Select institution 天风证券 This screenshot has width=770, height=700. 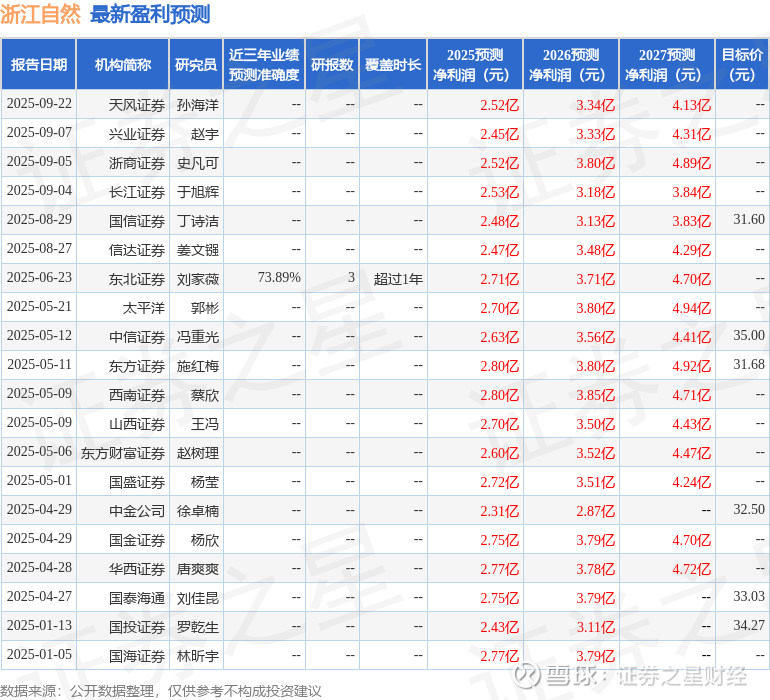[x=137, y=105]
